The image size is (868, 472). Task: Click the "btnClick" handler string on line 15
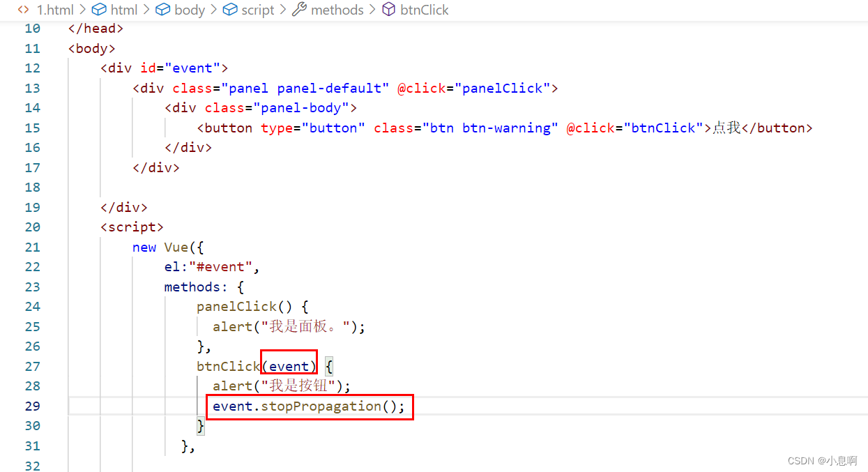[664, 128]
